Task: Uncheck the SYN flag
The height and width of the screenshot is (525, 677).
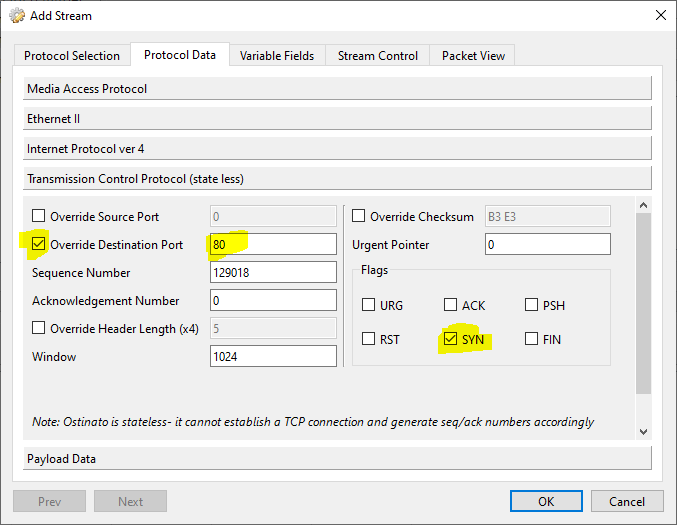Action: pos(450,338)
